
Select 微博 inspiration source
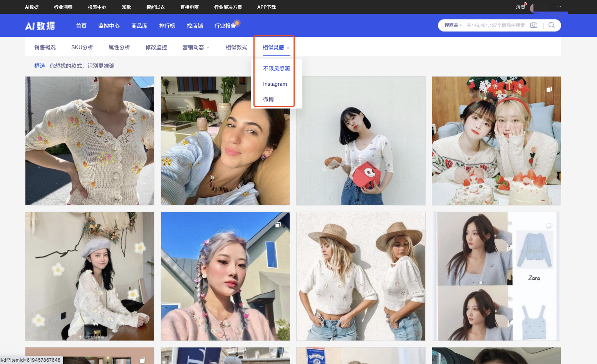(268, 99)
